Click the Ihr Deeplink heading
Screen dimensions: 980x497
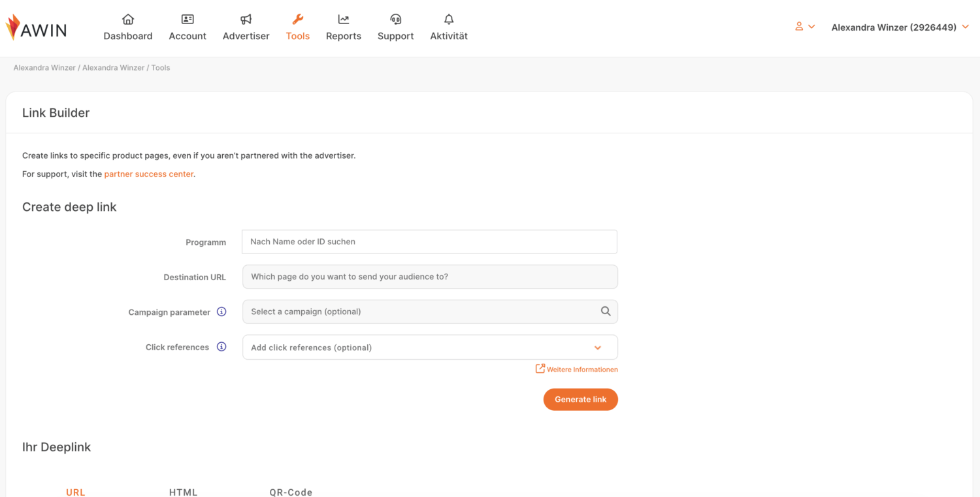point(56,447)
